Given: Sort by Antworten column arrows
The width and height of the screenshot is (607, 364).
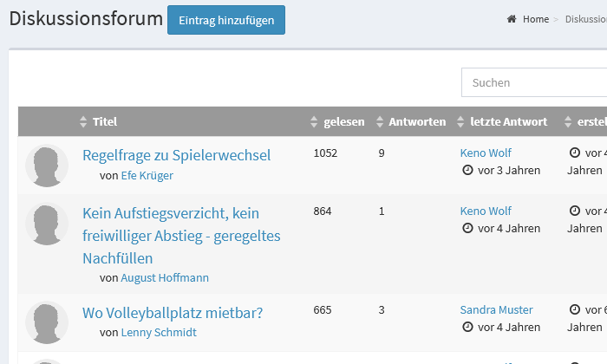Looking at the screenshot, I should click(380, 121).
